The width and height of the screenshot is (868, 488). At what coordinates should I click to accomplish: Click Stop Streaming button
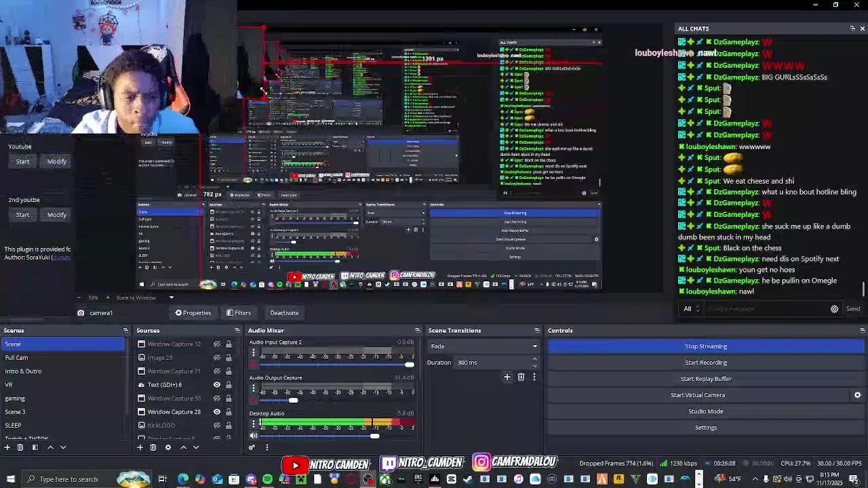pos(706,346)
